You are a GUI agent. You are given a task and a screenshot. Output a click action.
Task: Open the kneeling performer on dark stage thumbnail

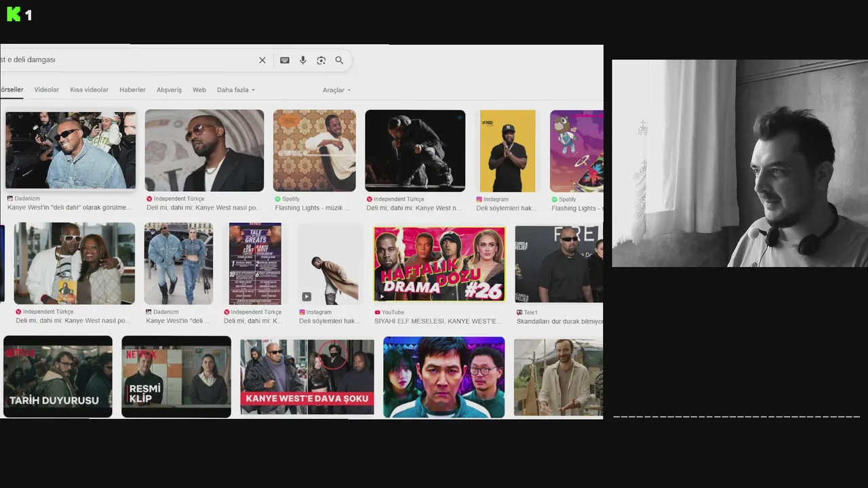[x=415, y=150]
